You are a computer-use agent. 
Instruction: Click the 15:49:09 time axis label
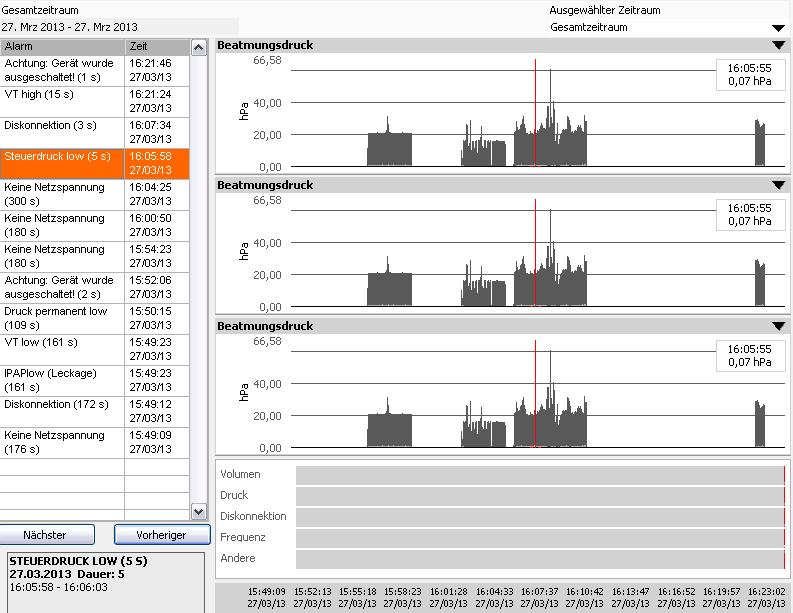click(267, 597)
